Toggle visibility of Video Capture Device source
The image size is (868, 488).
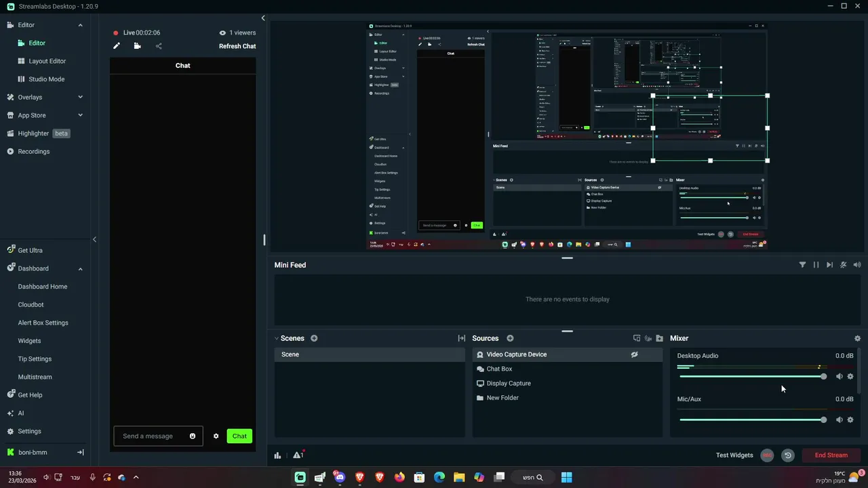click(x=634, y=354)
